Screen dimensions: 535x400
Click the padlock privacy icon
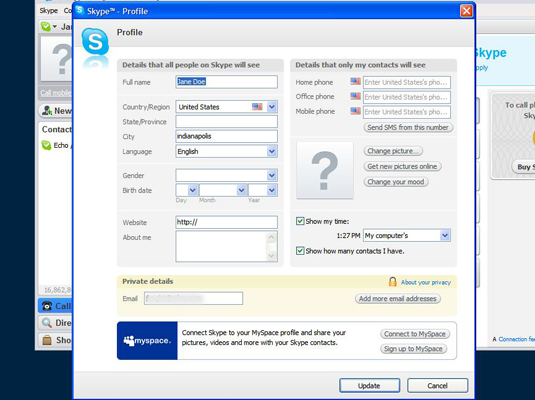[393, 282]
